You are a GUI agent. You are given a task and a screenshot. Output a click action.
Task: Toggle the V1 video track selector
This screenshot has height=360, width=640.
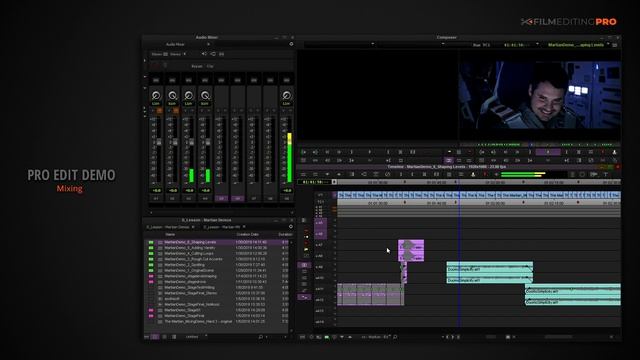(x=321, y=196)
